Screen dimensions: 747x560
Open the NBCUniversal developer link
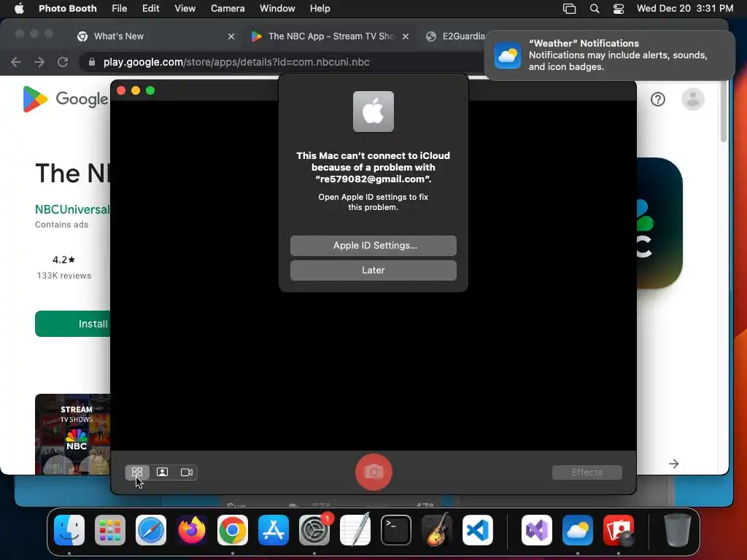tap(72, 209)
